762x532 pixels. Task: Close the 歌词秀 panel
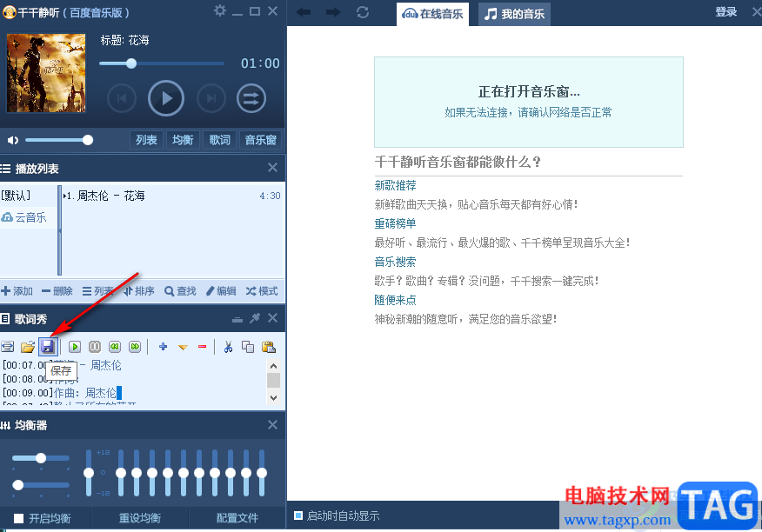point(272,318)
